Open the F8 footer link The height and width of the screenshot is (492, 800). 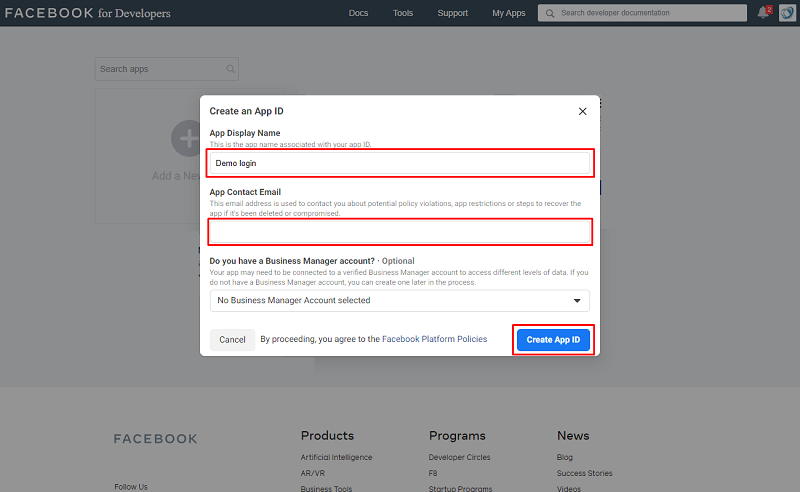433,473
